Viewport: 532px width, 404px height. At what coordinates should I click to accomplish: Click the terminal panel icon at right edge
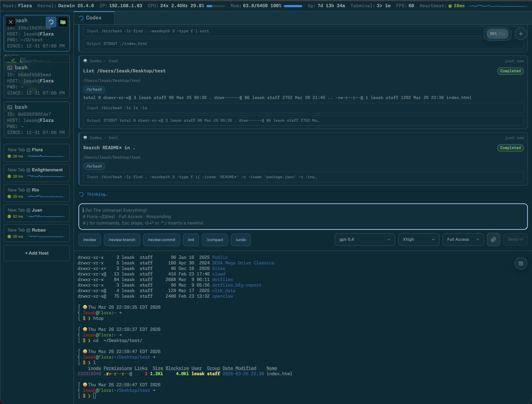tap(521, 263)
